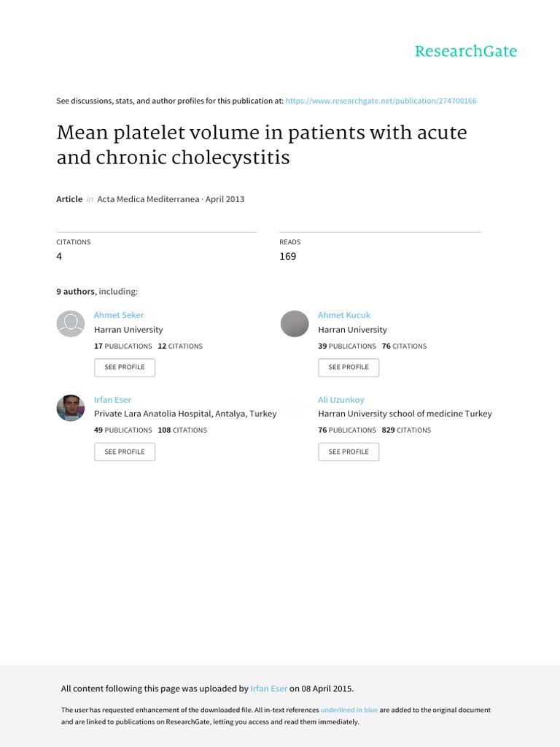560x747 pixels.
Task: Click the uploader Irfan Eser link in footer
Action: (x=269, y=688)
